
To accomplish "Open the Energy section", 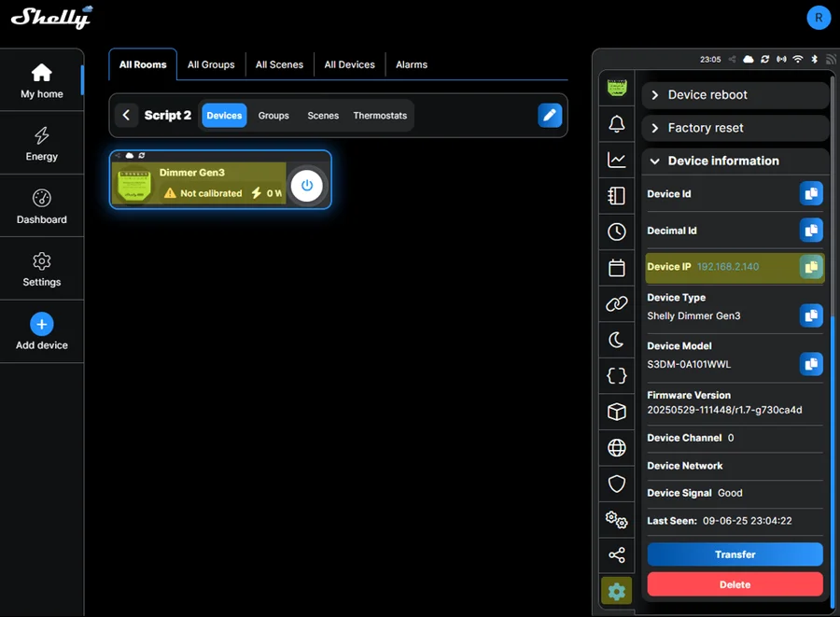I will 41,144.
